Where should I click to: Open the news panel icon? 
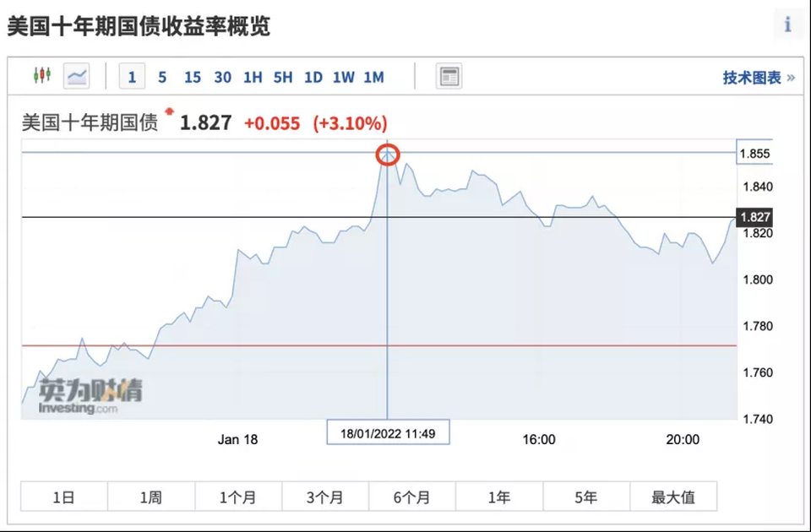(x=449, y=77)
